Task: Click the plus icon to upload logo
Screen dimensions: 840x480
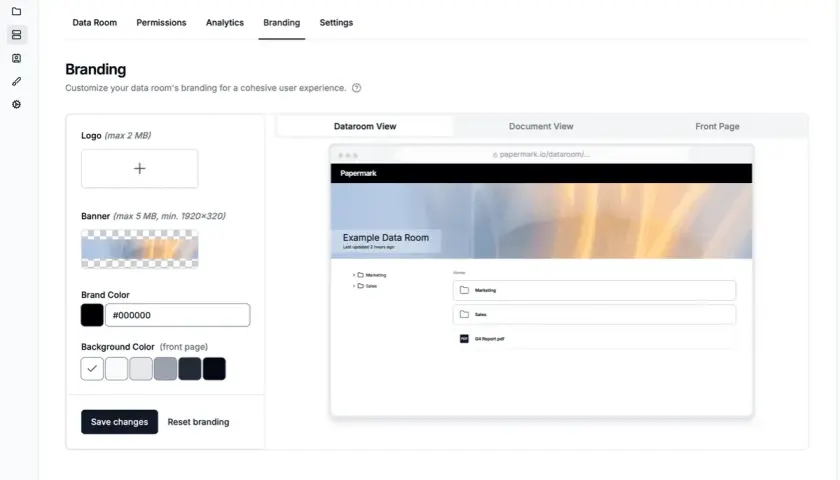Action: click(139, 169)
